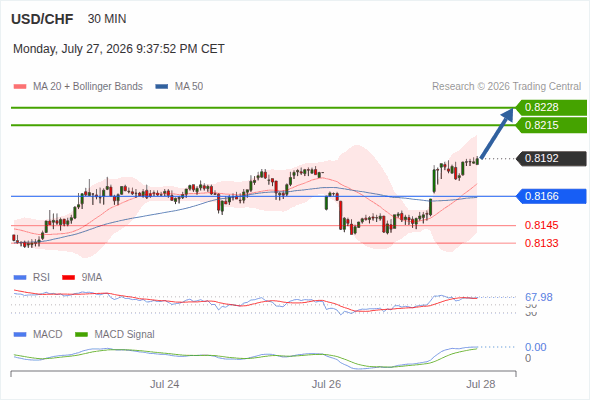Click the date and time stamp

point(119,49)
